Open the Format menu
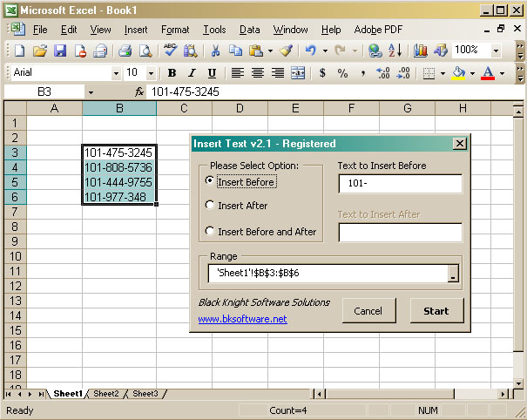527x420 pixels. click(x=175, y=30)
